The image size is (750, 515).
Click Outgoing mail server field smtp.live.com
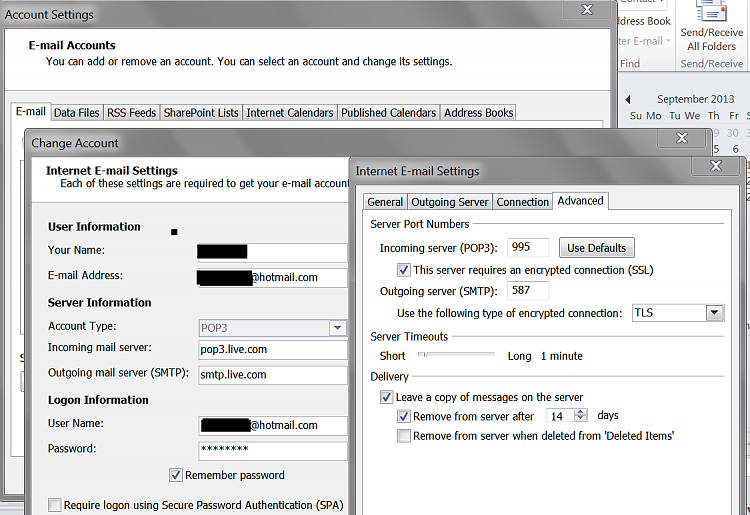[273, 375]
